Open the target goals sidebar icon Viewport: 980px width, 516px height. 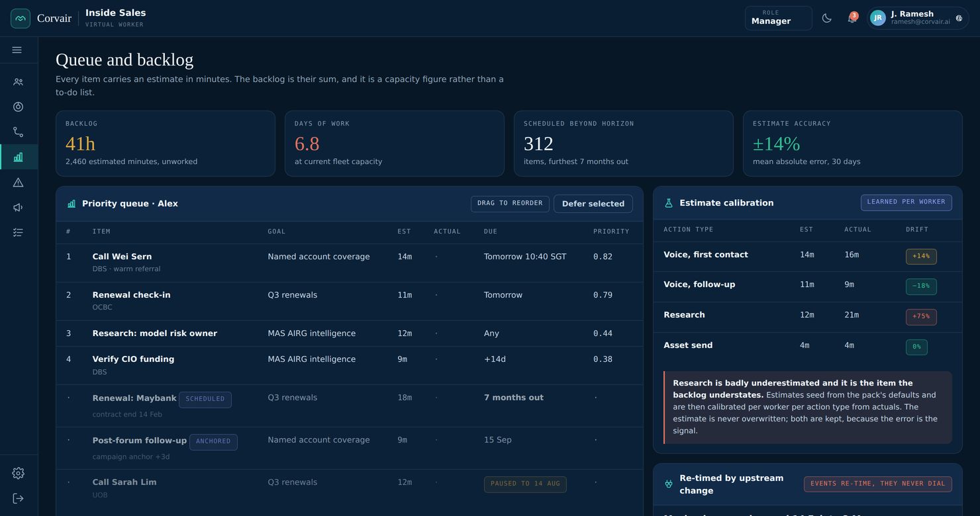[19, 107]
